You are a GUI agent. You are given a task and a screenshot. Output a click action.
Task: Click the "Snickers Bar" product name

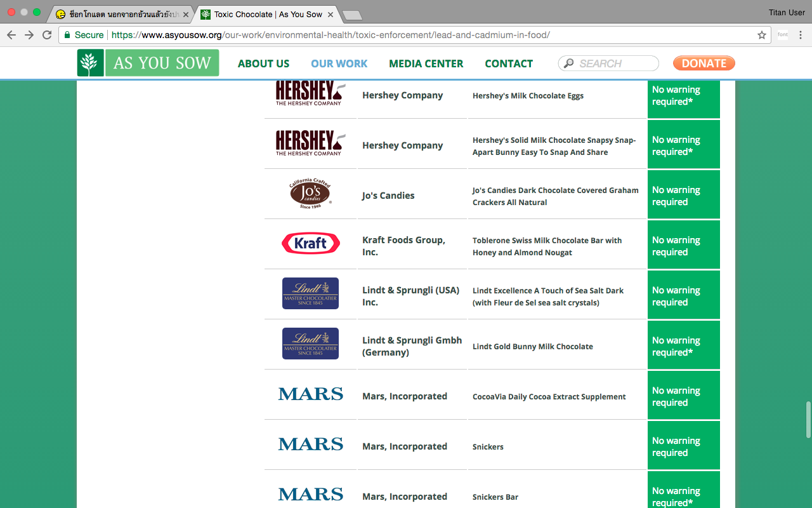point(495,497)
